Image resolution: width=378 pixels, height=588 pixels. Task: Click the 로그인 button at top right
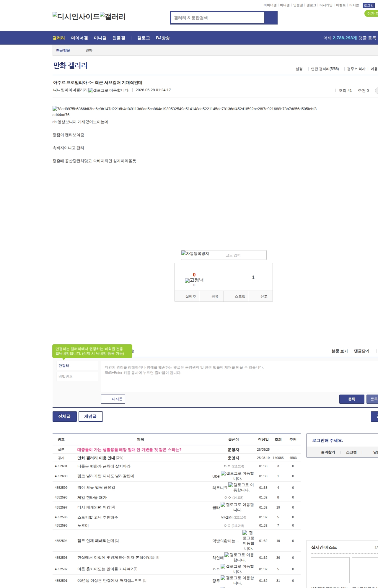tap(369, 5)
